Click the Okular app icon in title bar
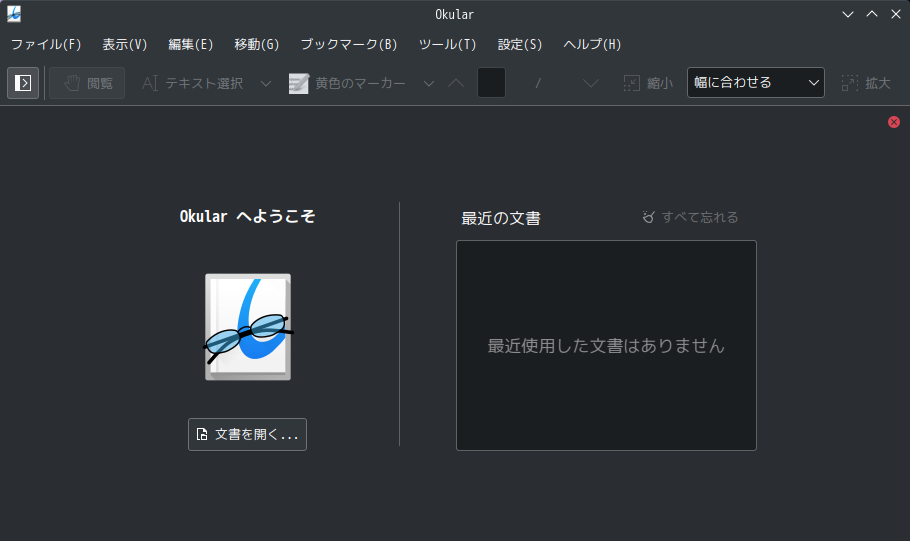Image resolution: width=910 pixels, height=541 pixels. tap(14, 14)
